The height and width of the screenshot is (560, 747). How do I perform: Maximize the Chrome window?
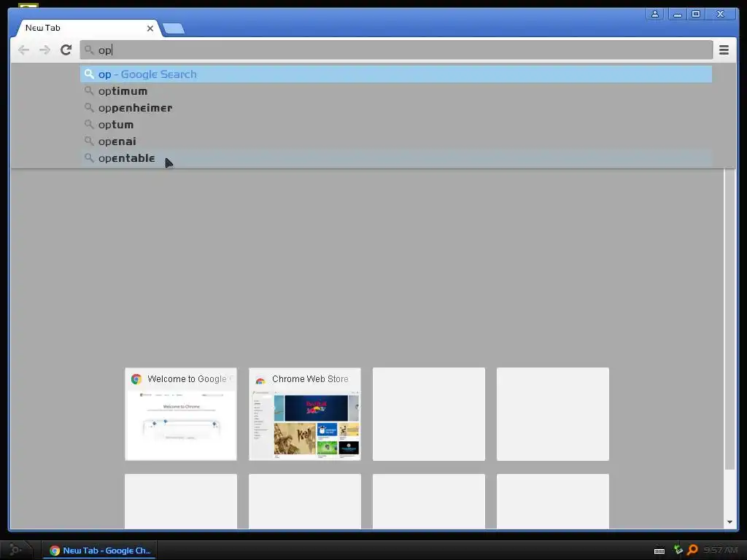pos(696,15)
